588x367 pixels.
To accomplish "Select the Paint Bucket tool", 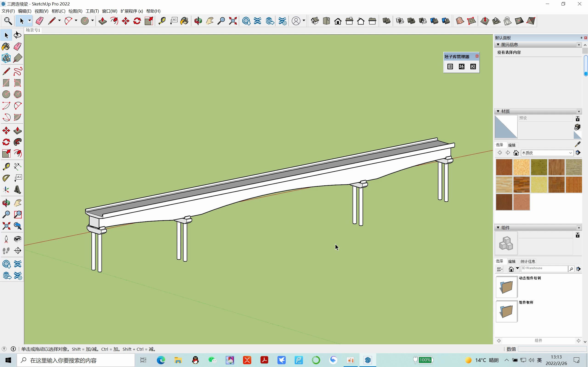I will coord(184,21).
